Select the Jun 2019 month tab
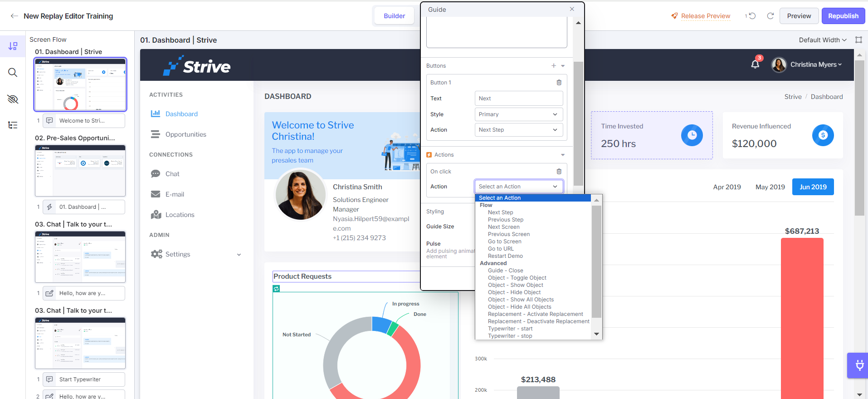Screen dimensions: 868x399 pyautogui.click(x=813, y=187)
